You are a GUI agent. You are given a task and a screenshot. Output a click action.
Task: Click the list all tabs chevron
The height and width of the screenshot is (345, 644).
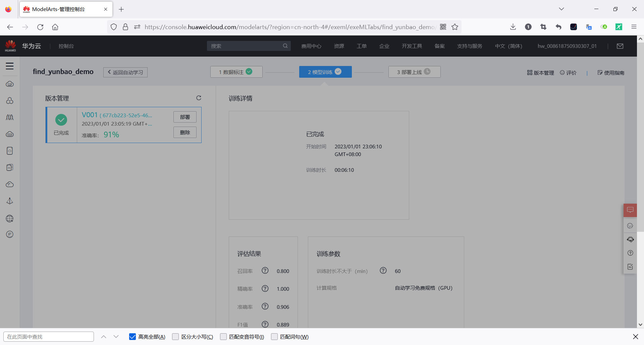[x=561, y=9]
